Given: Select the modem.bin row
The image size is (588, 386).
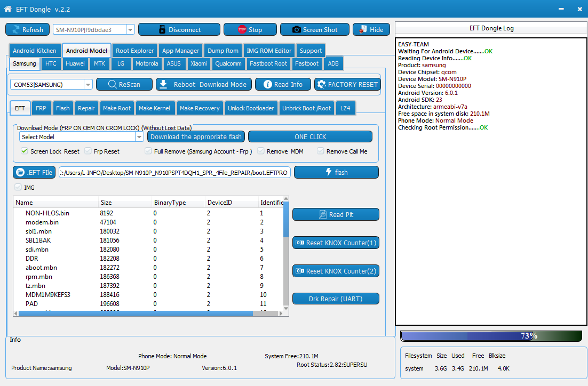Looking at the screenshot, I should 148,222.
